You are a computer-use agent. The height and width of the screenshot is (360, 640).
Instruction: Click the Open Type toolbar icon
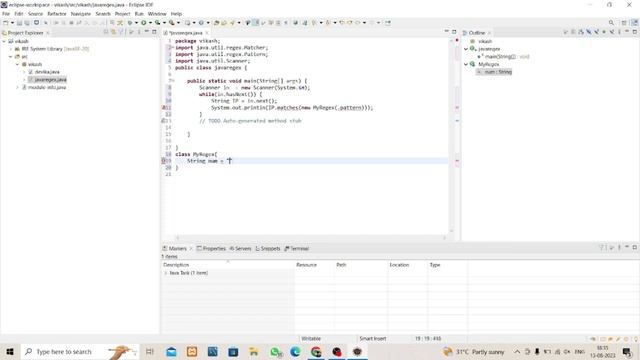click(x=216, y=23)
